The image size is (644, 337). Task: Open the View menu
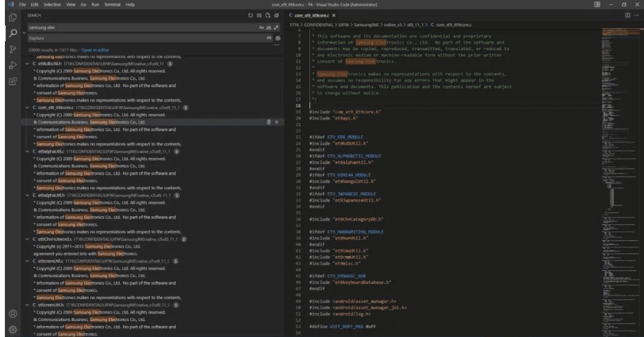coord(70,4)
